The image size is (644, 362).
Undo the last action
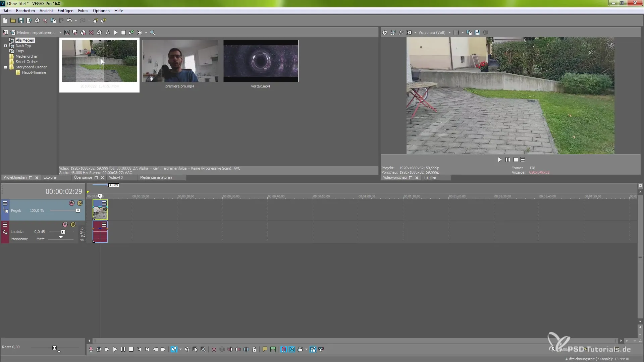69,21
